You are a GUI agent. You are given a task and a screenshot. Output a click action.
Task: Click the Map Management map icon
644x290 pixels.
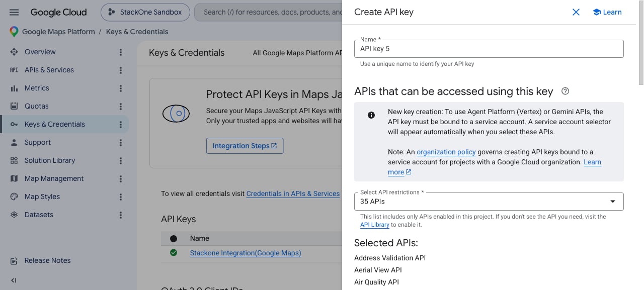tap(14, 178)
